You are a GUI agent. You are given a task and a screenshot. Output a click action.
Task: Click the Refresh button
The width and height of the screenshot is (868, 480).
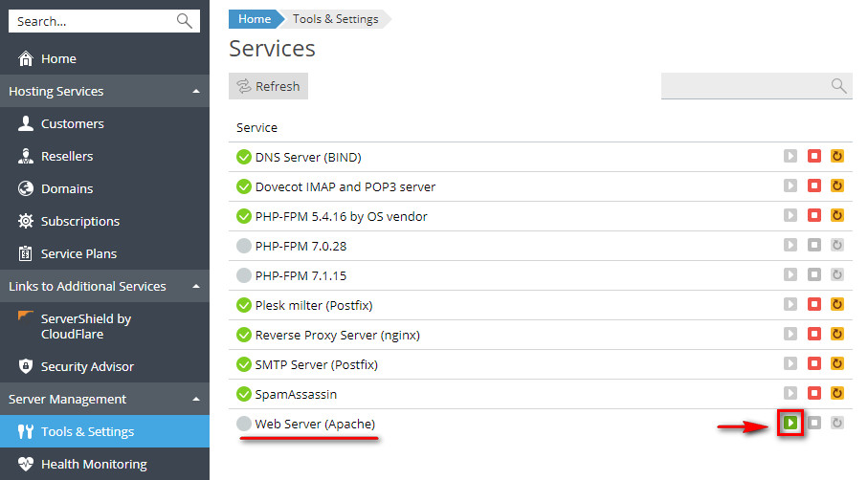tap(268, 87)
